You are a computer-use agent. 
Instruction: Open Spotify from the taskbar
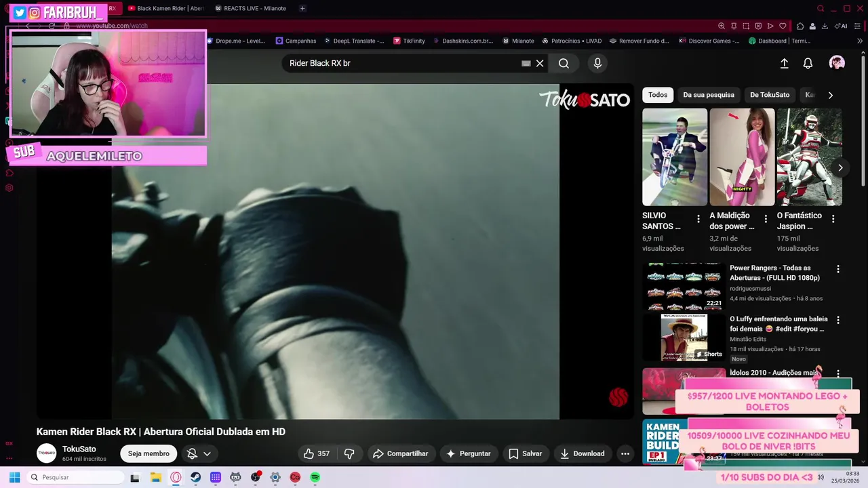click(x=315, y=477)
